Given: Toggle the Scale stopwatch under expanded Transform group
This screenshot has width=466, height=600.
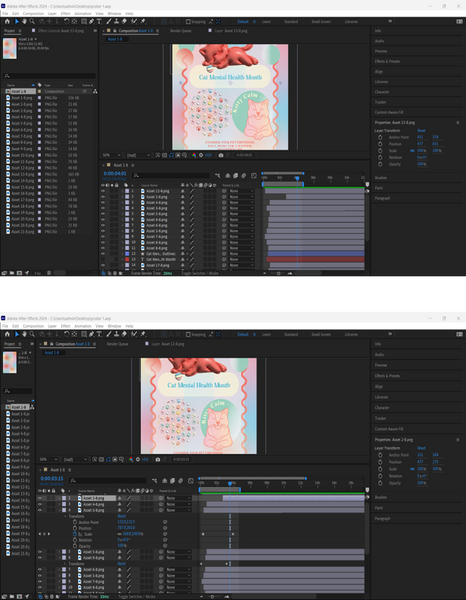Looking at the screenshot, I should [75, 534].
